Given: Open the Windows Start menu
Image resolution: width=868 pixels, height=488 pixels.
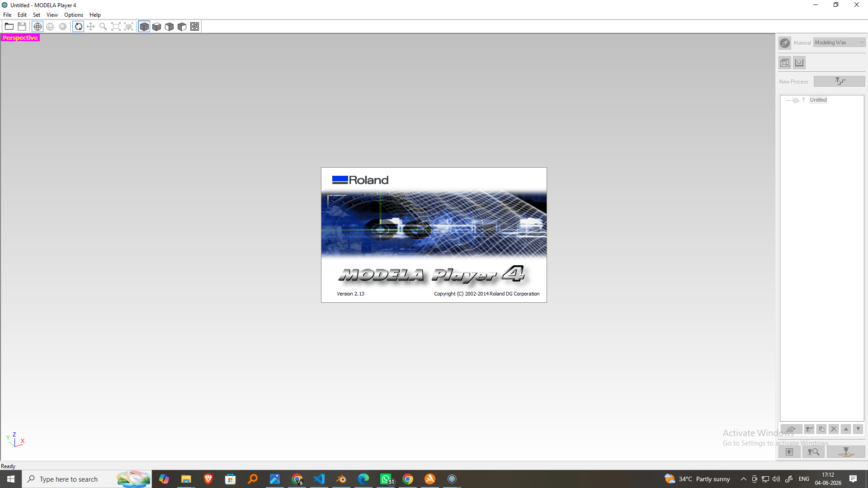Looking at the screenshot, I should point(11,479).
